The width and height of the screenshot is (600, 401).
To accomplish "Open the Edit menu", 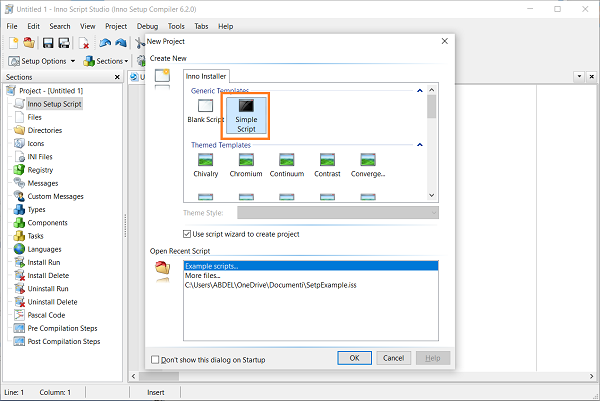I will tap(33, 26).
